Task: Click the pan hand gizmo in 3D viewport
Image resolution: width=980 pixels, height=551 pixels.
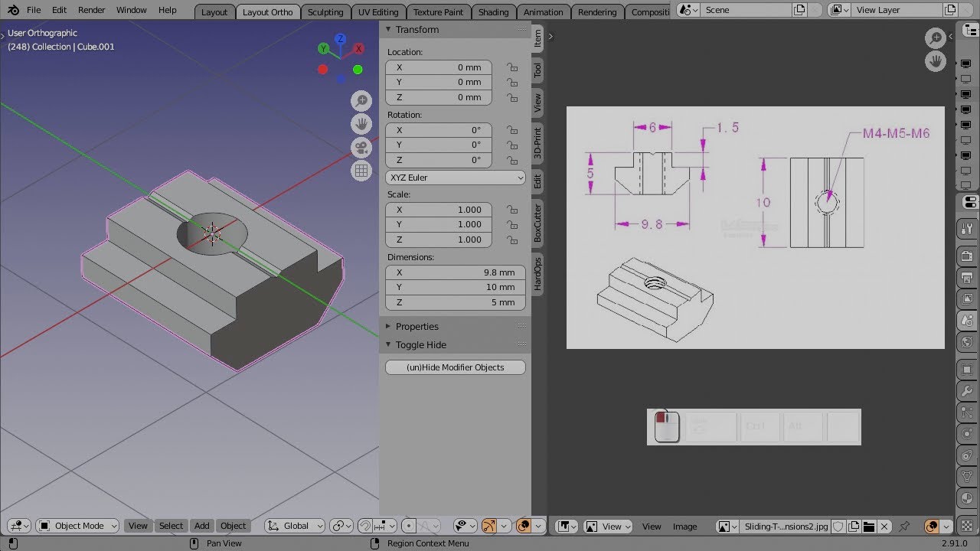Action: point(361,124)
